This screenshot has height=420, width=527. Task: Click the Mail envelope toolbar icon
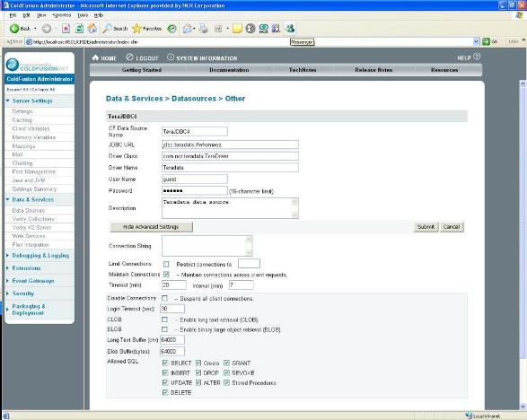pos(188,29)
